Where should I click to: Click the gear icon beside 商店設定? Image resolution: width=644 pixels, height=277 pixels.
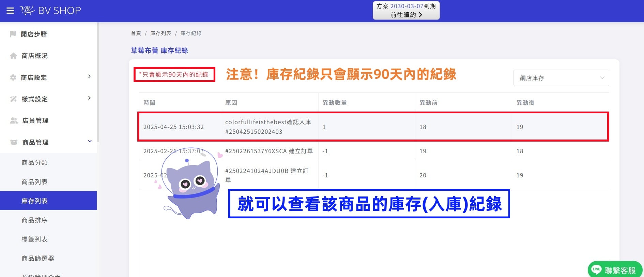pos(13,77)
